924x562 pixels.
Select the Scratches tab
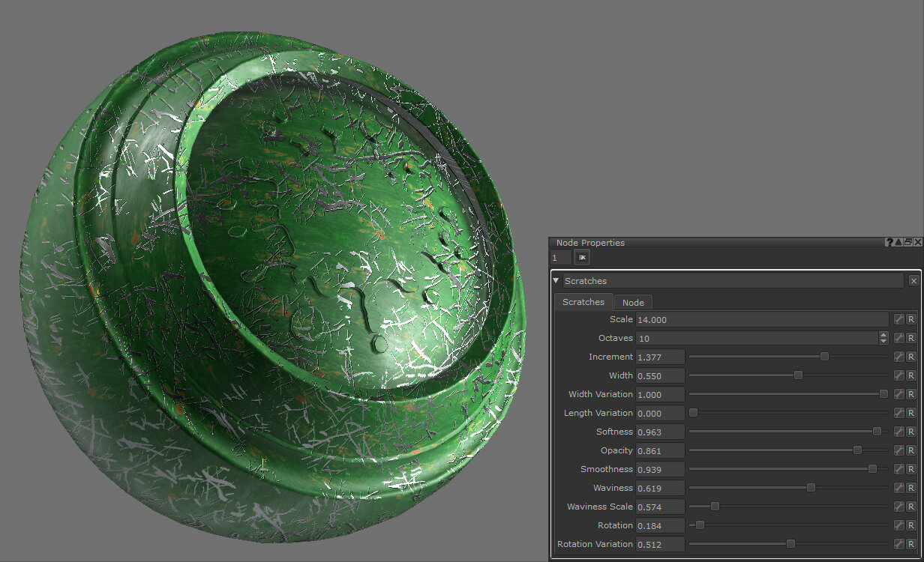click(x=583, y=302)
